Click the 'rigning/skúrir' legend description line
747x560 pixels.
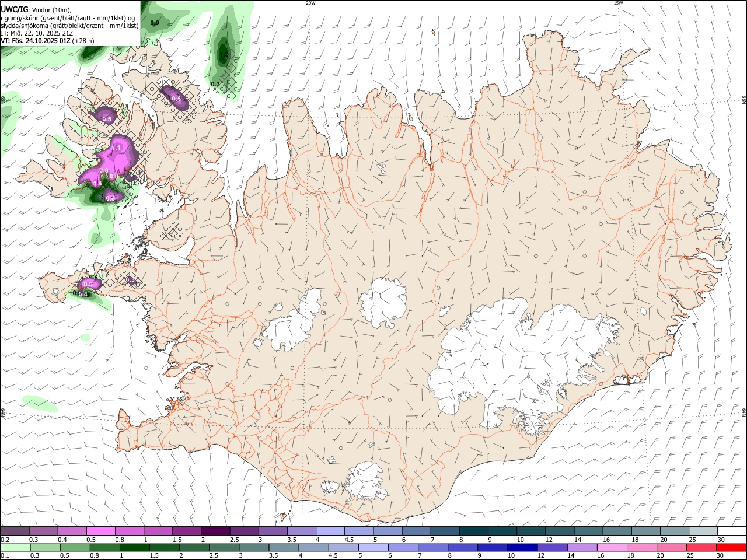click(68, 17)
